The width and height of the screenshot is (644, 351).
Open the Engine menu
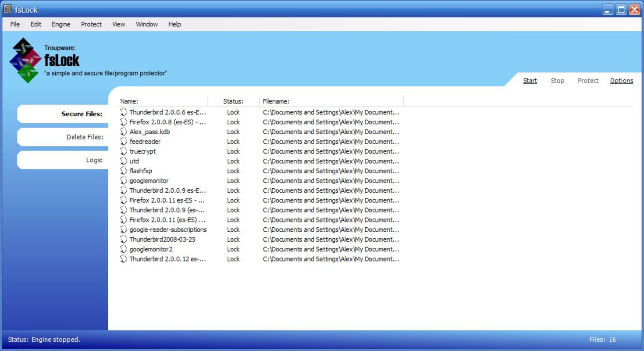(x=61, y=24)
